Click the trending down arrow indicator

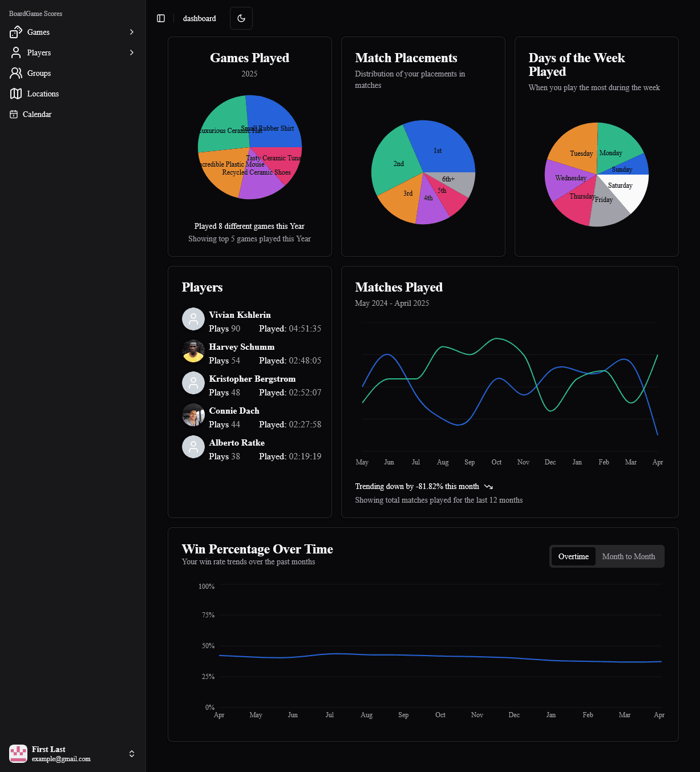(x=488, y=486)
